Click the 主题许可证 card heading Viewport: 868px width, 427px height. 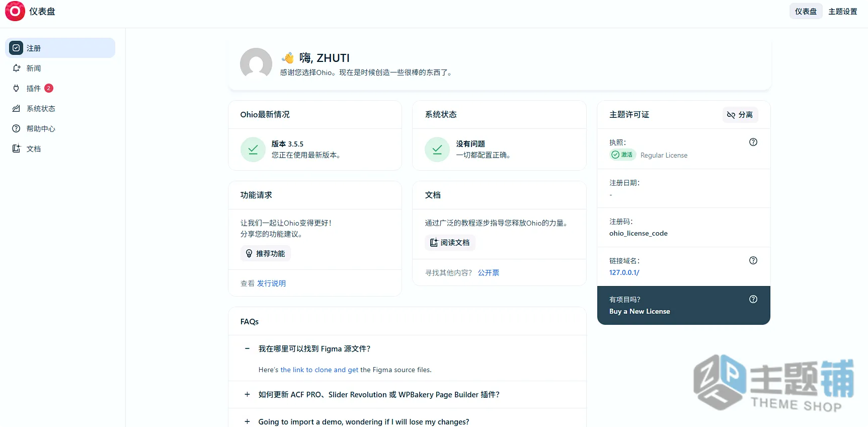pyautogui.click(x=629, y=114)
